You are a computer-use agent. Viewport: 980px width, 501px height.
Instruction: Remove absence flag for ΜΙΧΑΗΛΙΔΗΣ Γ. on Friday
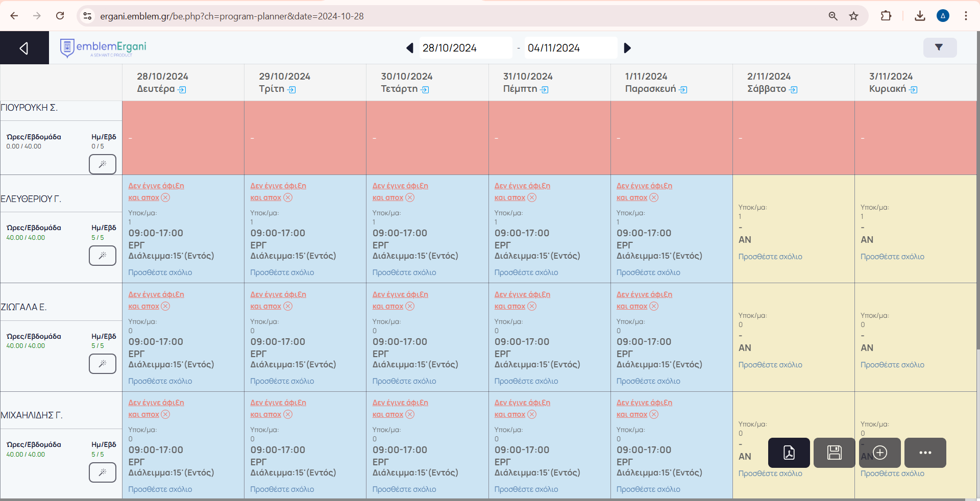coord(654,415)
